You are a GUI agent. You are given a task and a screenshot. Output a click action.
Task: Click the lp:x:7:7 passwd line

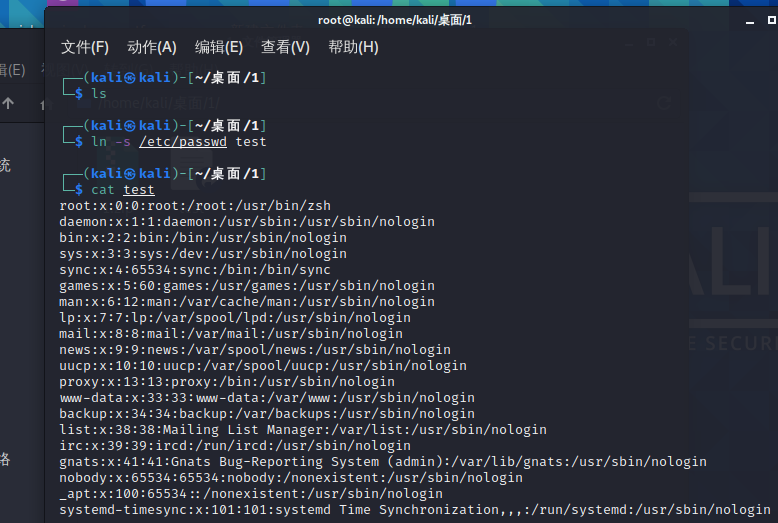235,318
